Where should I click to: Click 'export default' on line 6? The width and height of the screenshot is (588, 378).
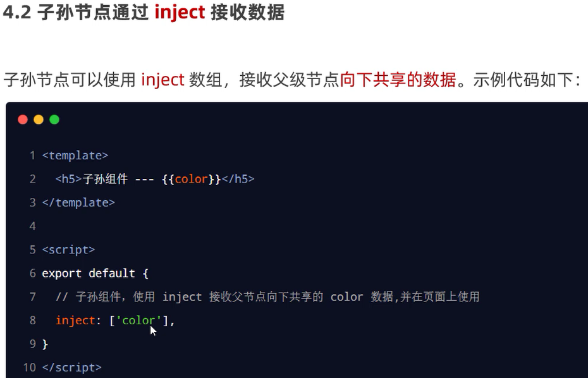89,273
